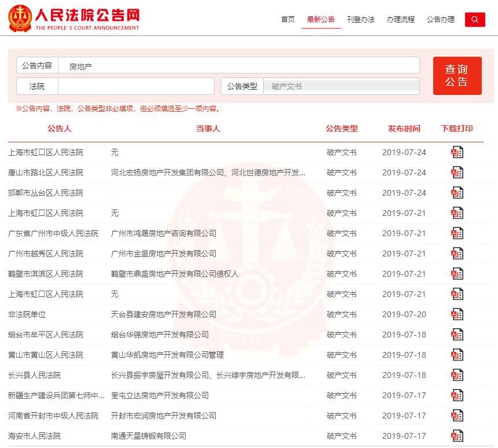Open the PDF icon for 唐山市路北区人民法院 announcement
Image resolution: width=498 pixels, height=448 pixels.
coord(457,172)
